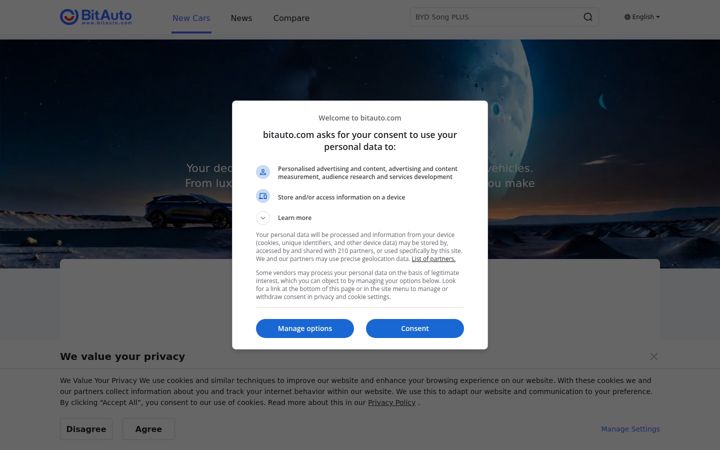Click the 'We value your privacy' heading
Image resolution: width=720 pixels, height=450 pixels.
coord(122,356)
